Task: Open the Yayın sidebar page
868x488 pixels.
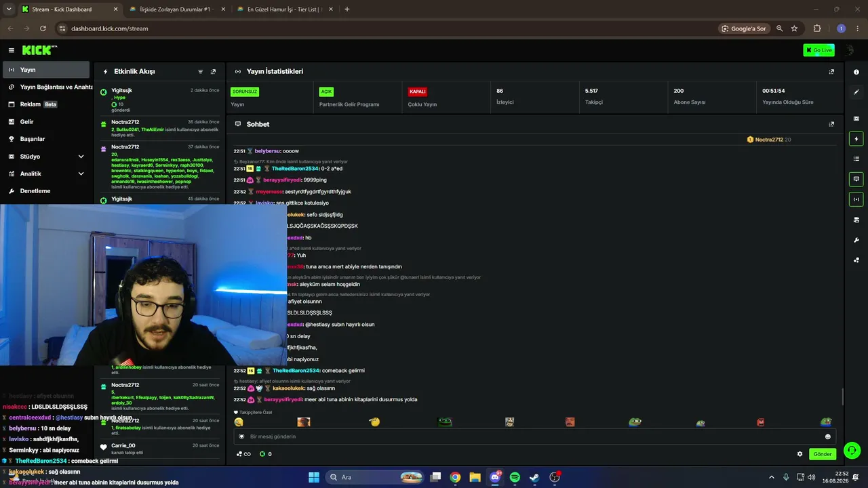Action: pos(45,70)
